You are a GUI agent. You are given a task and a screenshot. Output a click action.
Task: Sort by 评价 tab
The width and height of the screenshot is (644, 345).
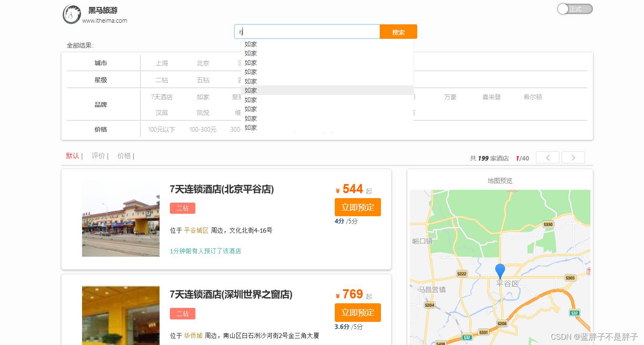click(98, 156)
